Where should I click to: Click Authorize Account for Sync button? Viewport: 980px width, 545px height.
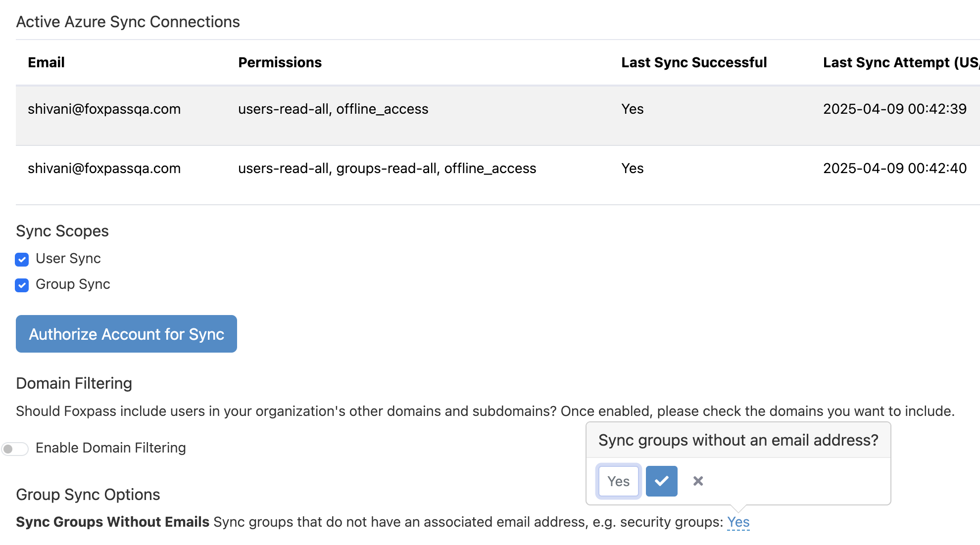[126, 334]
